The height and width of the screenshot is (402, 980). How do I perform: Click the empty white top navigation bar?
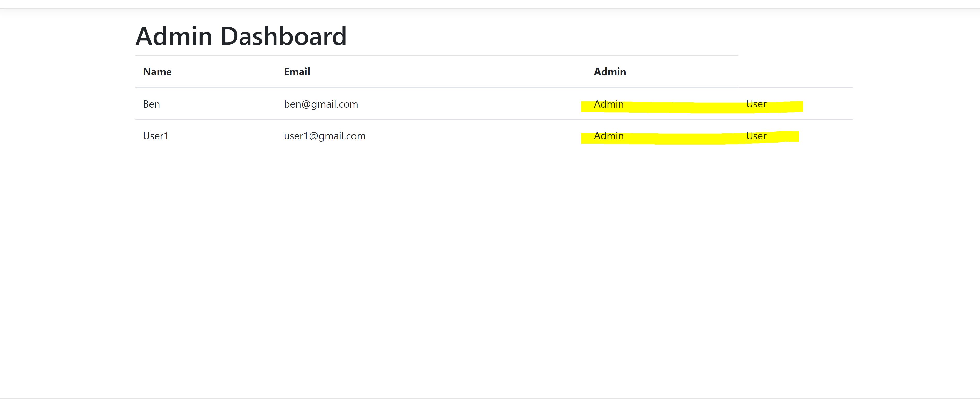click(490, 4)
